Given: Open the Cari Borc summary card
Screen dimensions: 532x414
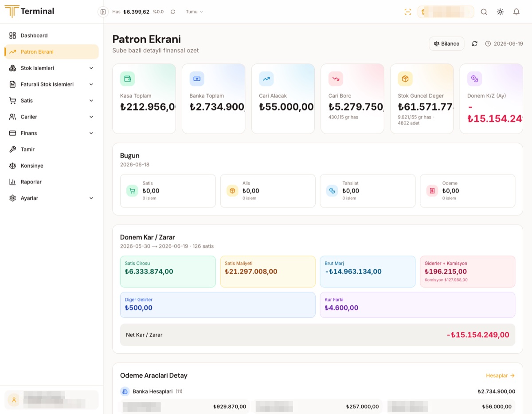Looking at the screenshot, I should pyautogui.click(x=352, y=99).
